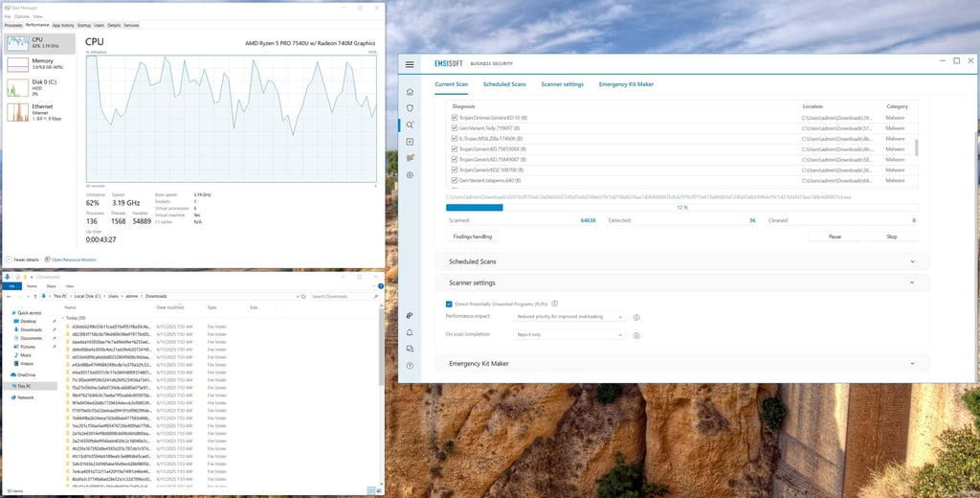Screen dimensions: 980x498
Task: Click the detections list scrollbar
Action: point(916,147)
